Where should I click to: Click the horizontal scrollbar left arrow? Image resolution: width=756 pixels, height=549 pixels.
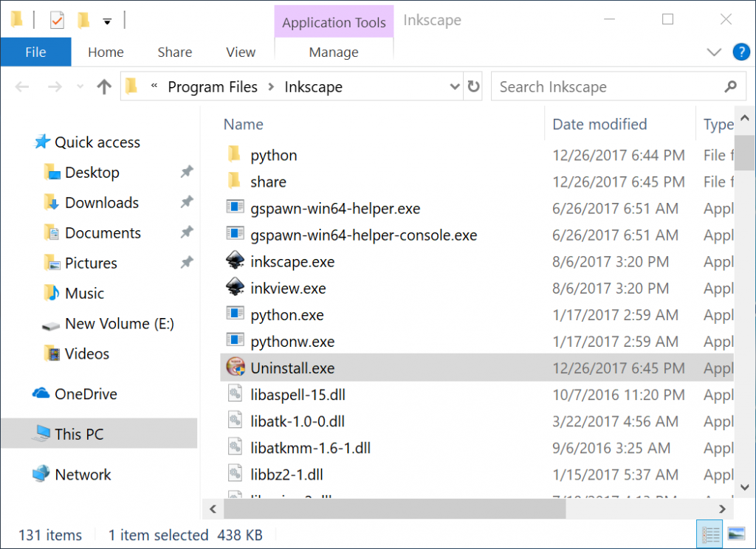pyautogui.click(x=213, y=509)
